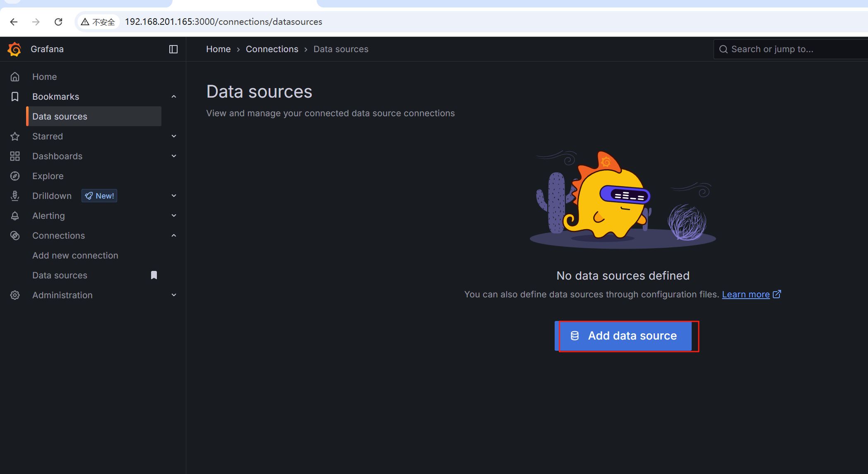Expand the Dashboards section chevron
This screenshot has width=868, height=474.
pyautogui.click(x=174, y=156)
